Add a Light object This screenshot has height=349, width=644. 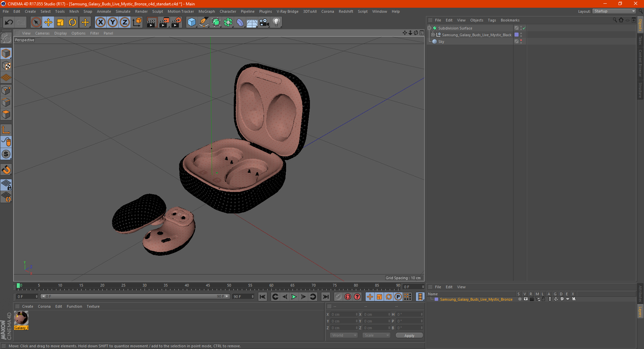[276, 22]
